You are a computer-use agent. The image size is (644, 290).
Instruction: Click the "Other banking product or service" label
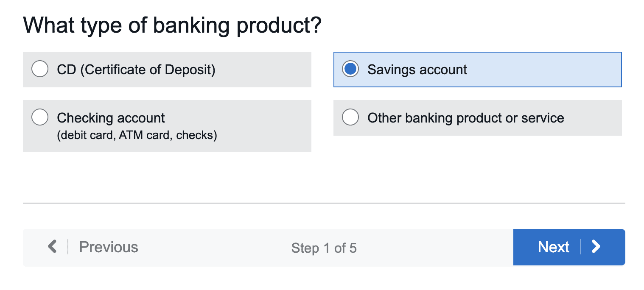(466, 118)
